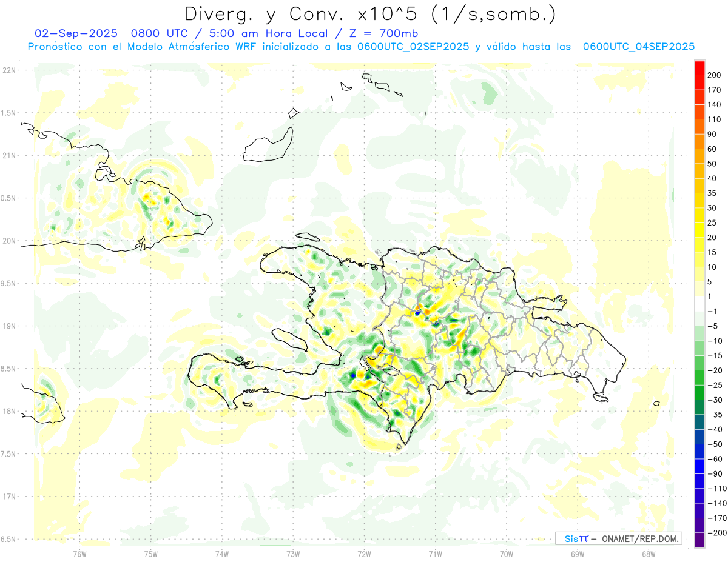Click the 72W longitude label
Image resolution: width=728 pixels, height=562 pixels.
[363, 554]
